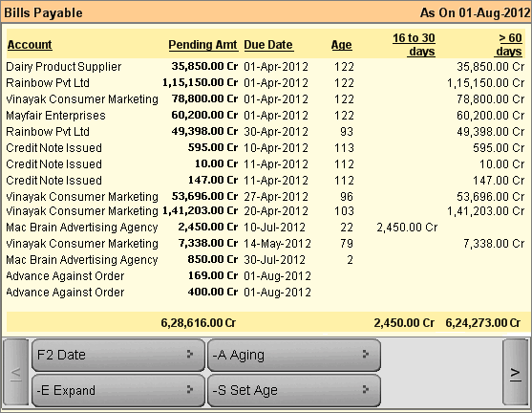The width and height of the screenshot is (532, 413).
Task: Select Rainbow Pvt Ltd with 1,15,150.00 Cr
Action: [x=266, y=83]
